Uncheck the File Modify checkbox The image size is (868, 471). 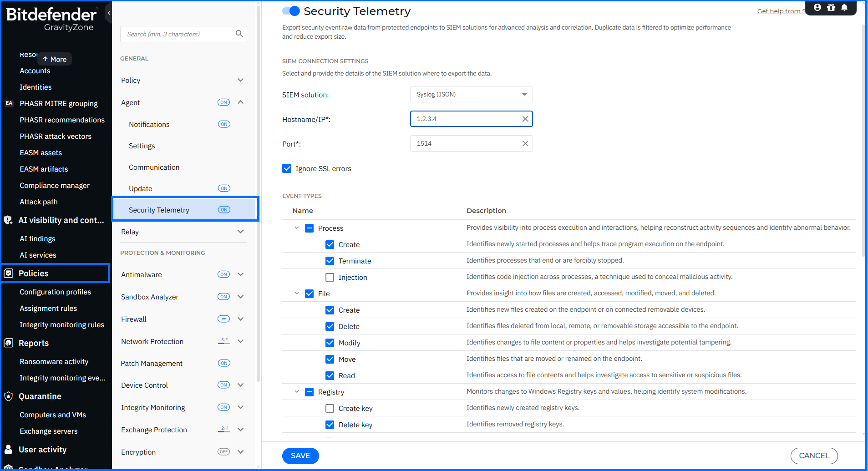(330, 343)
